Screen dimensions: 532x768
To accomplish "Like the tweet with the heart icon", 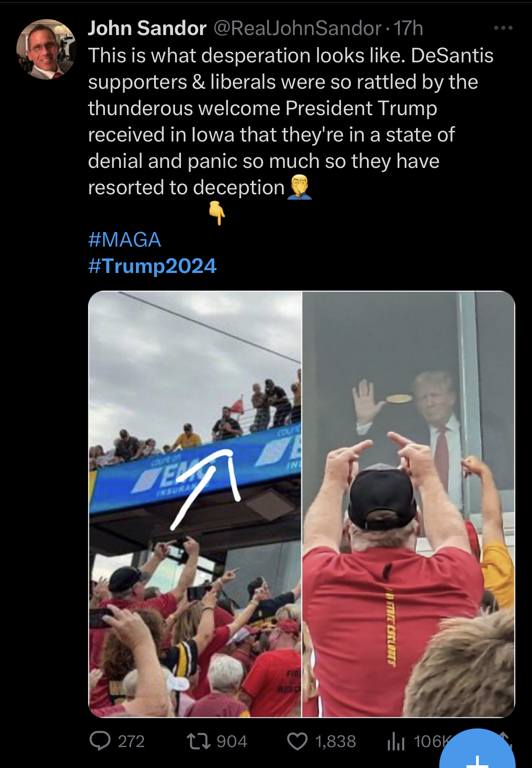I will pyautogui.click(x=298, y=741).
